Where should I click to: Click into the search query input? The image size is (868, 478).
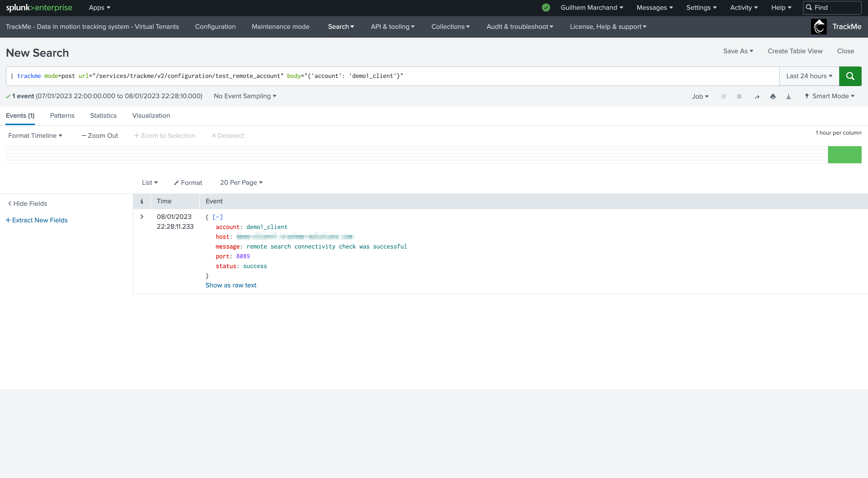[x=392, y=76]
